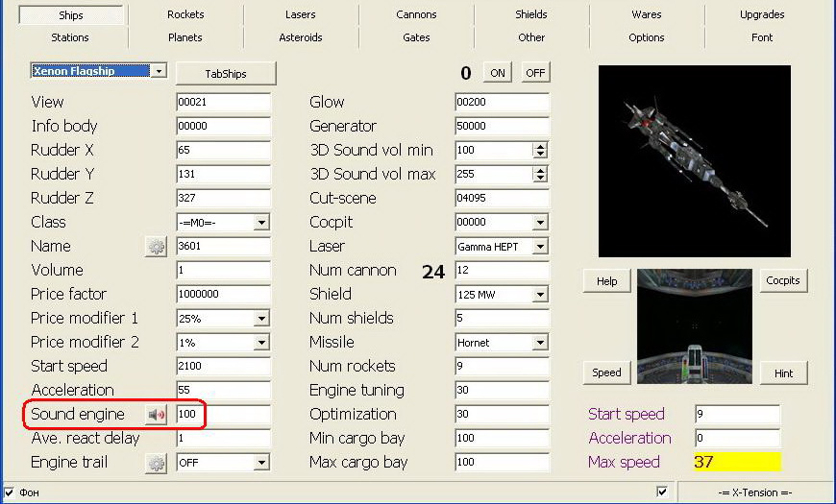This screenshot has height=504, width=836.
Task: Click the gear icon next to Name
Action: coord(156,247)
